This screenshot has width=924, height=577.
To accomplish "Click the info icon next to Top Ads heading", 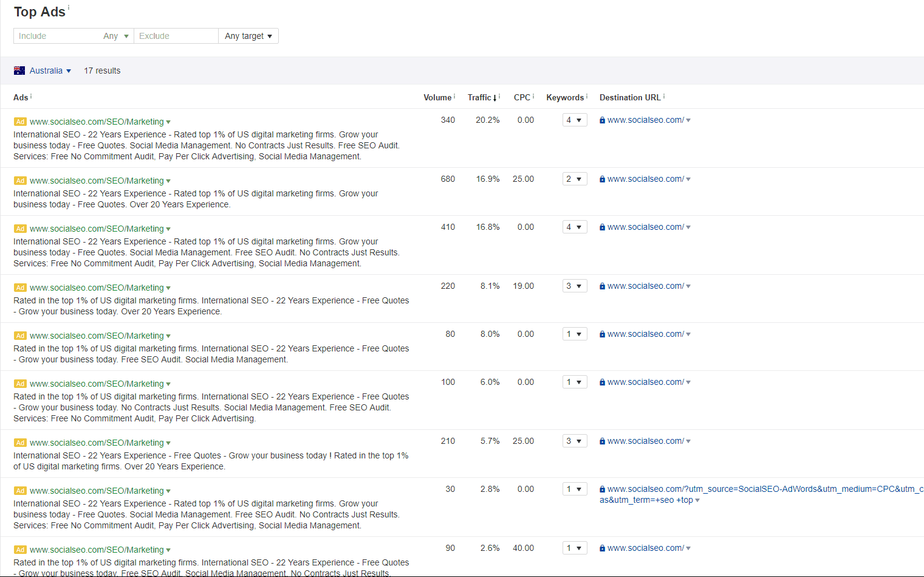I will (70, 7).
